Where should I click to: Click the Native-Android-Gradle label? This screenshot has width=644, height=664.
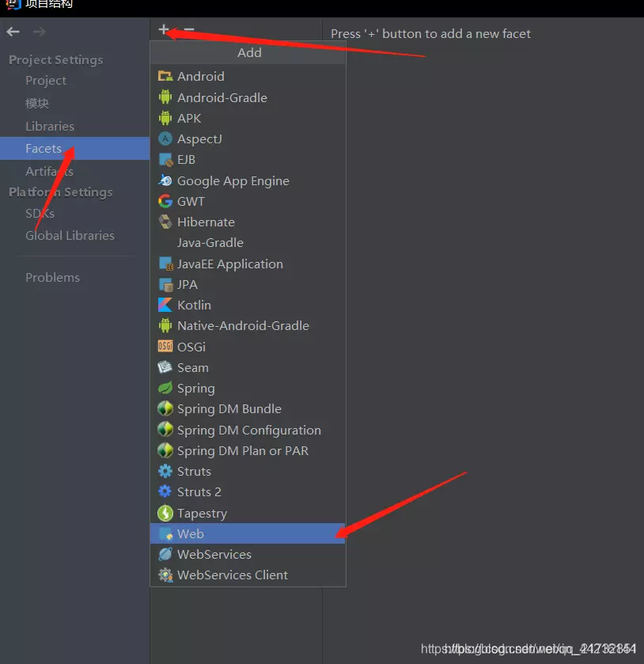click(243, 325)
